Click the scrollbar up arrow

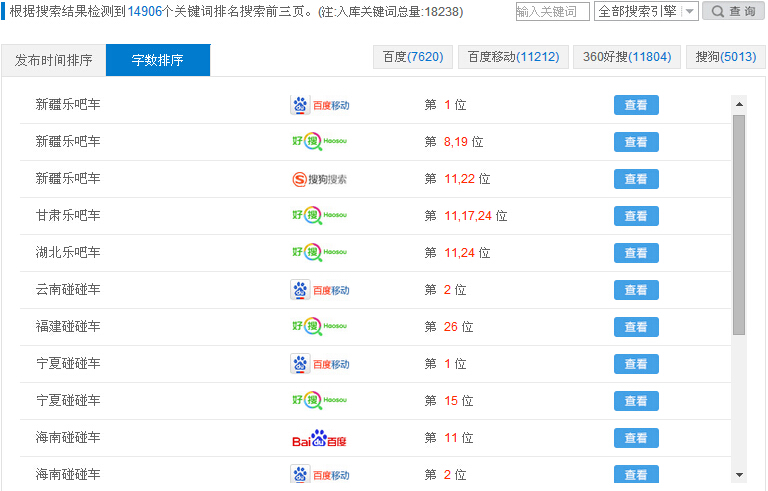click(739, 104)
